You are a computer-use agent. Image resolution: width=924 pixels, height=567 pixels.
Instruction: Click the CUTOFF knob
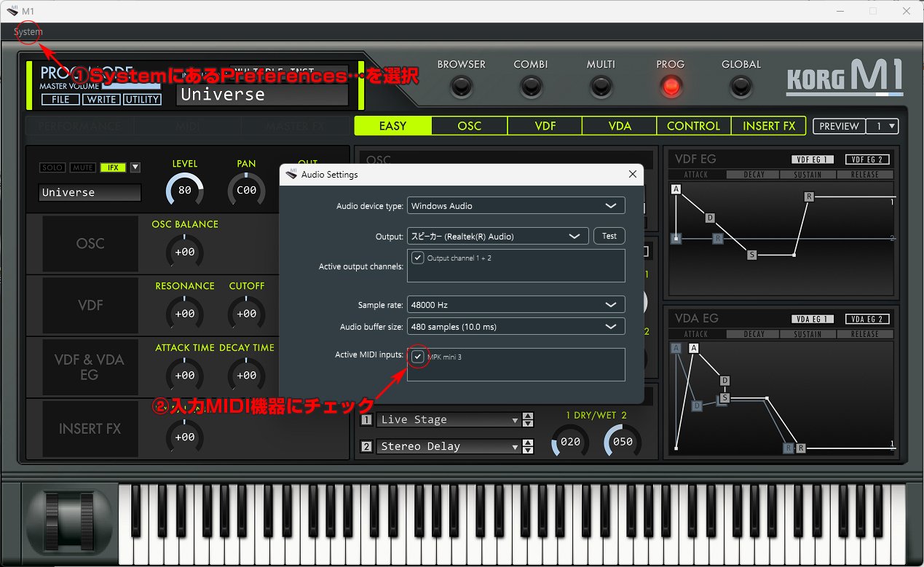pos(247,314)
